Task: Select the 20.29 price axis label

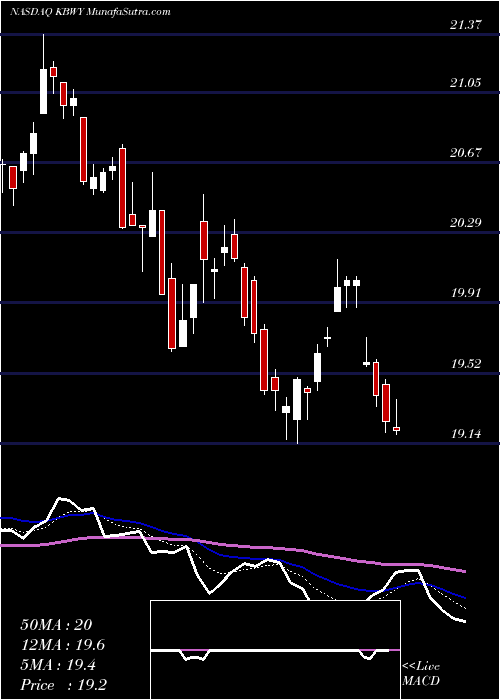Action: tap(466, 222)
